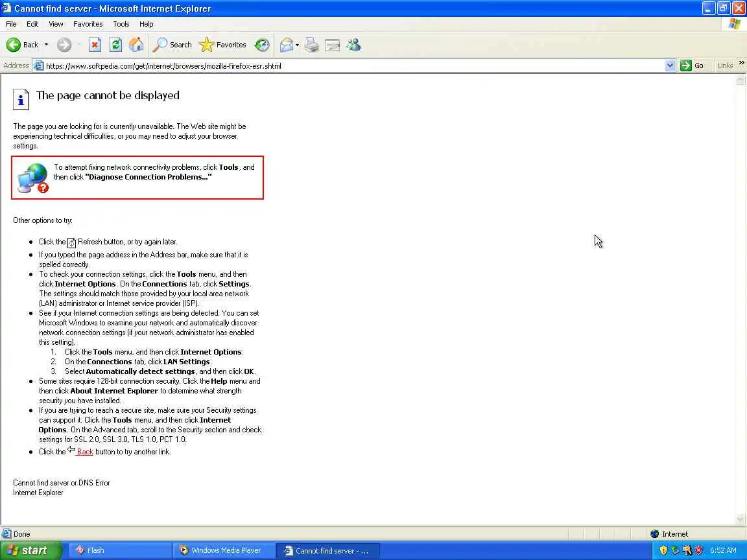This screenshot has height=560, width=747.
Task: Click the Go button
Action: click(x=693, y=65)
